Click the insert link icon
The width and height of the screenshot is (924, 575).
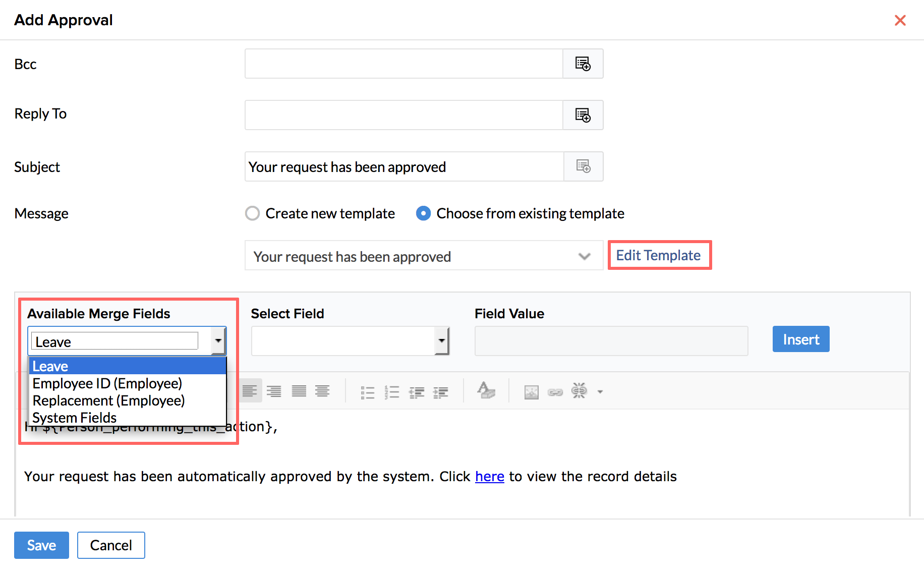(555, 392)
